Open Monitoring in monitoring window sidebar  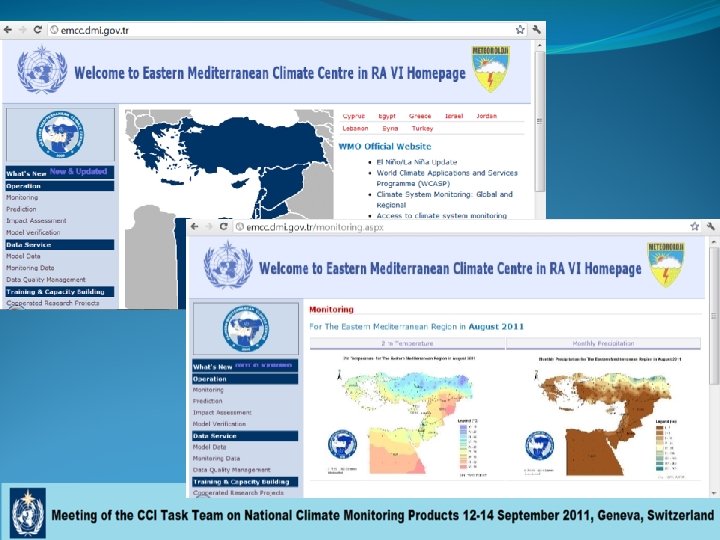coord(208,390)
